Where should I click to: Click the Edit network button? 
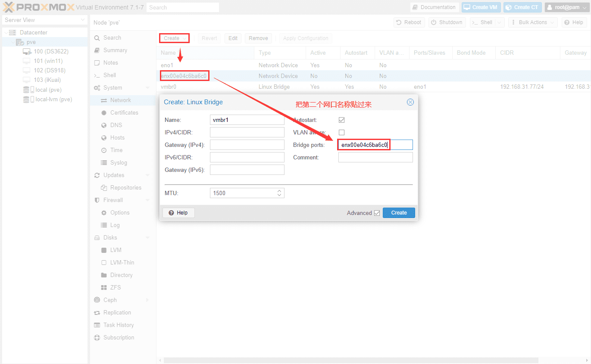pos(233,38)
